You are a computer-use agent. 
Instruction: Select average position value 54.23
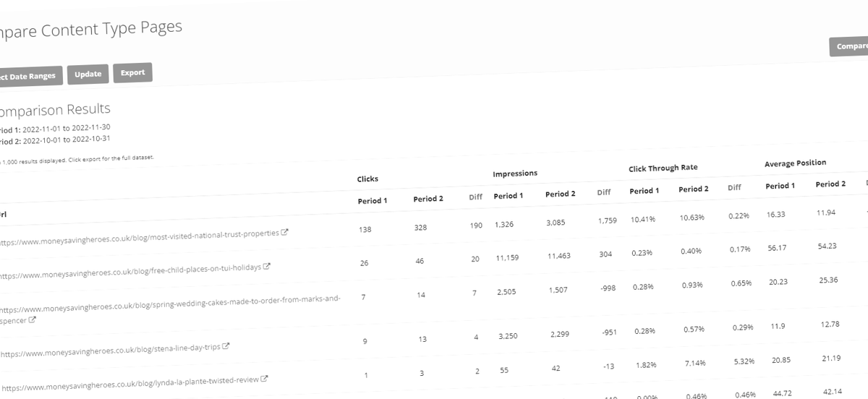[828, 246]
